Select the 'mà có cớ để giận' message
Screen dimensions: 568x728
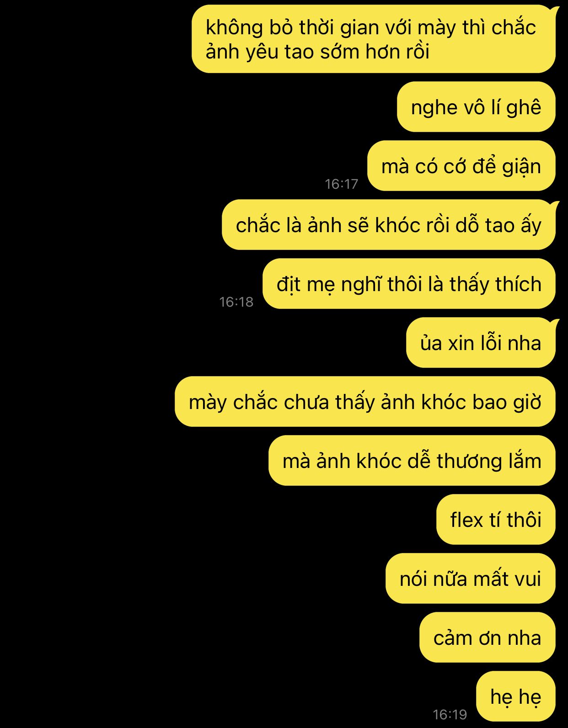tap(461, 166)
